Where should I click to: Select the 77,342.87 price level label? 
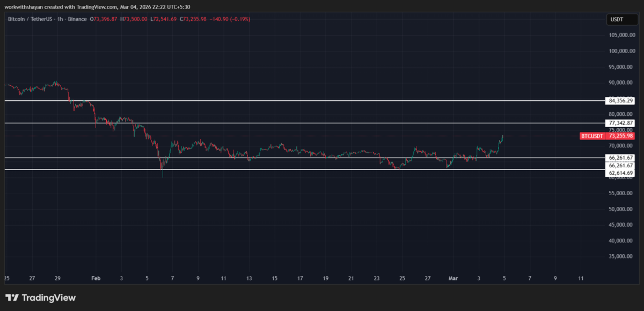click(x=621, y=123)
